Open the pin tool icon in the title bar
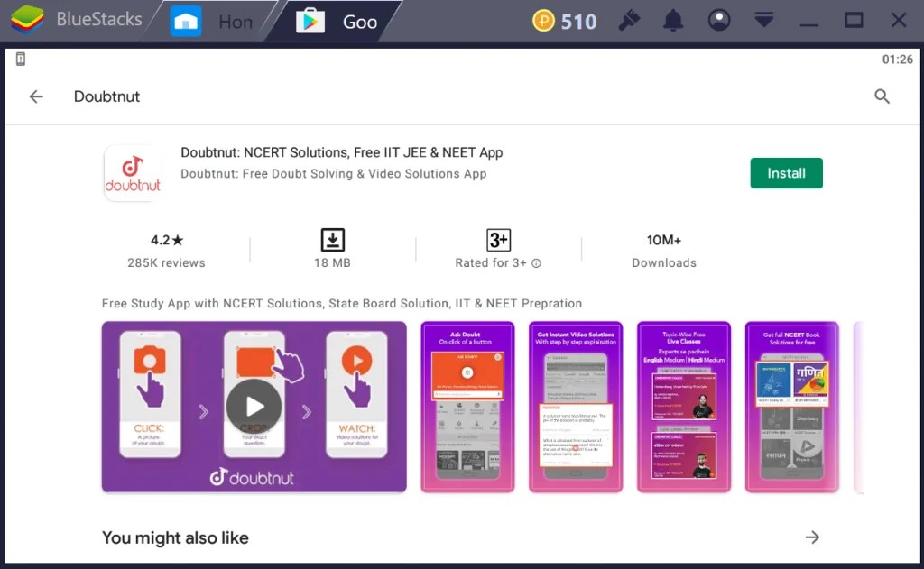 tap(629, 21)
